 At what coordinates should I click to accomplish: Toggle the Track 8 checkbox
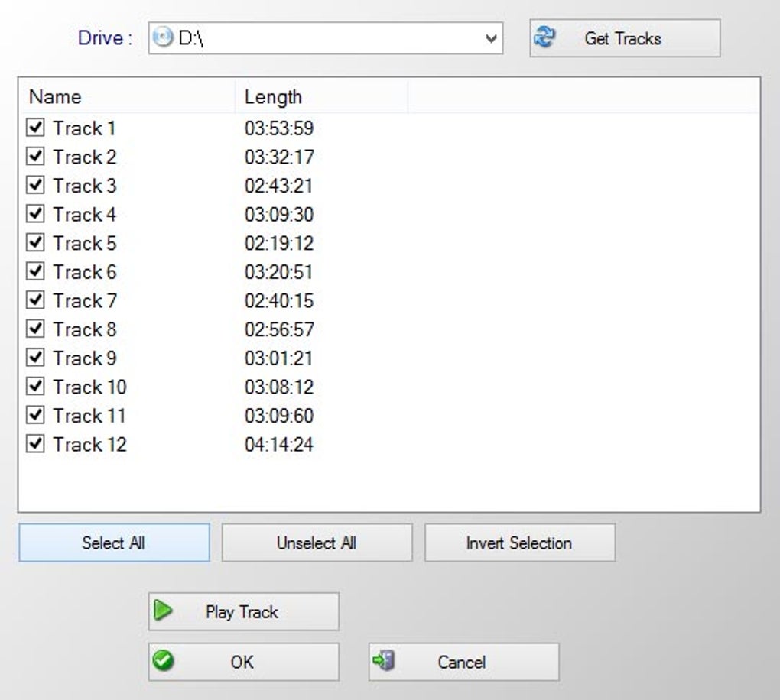(x=35, y=329)
